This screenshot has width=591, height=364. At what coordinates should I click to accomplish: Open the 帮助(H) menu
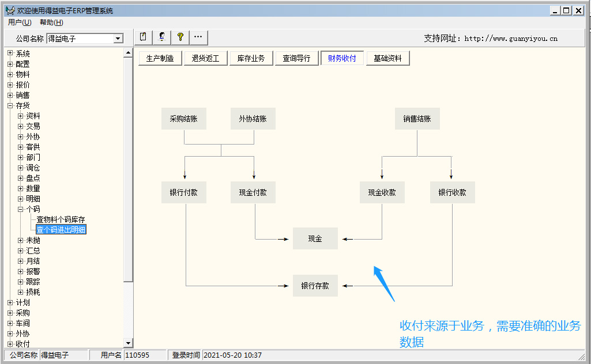pyautogui.click(x=51, y=22)
